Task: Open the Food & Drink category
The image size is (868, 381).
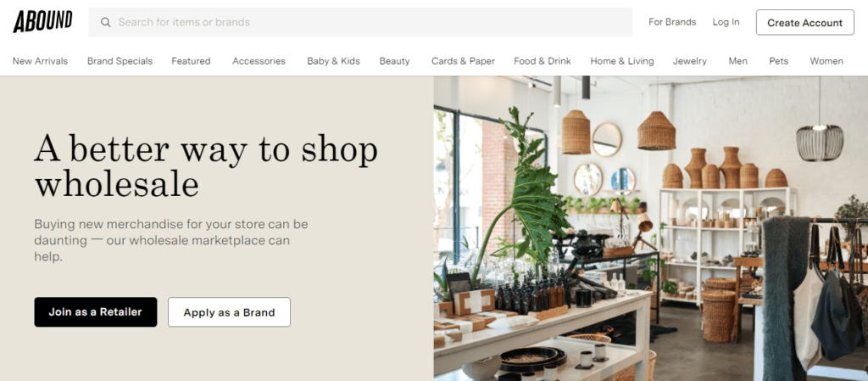Action: point(542,61)
